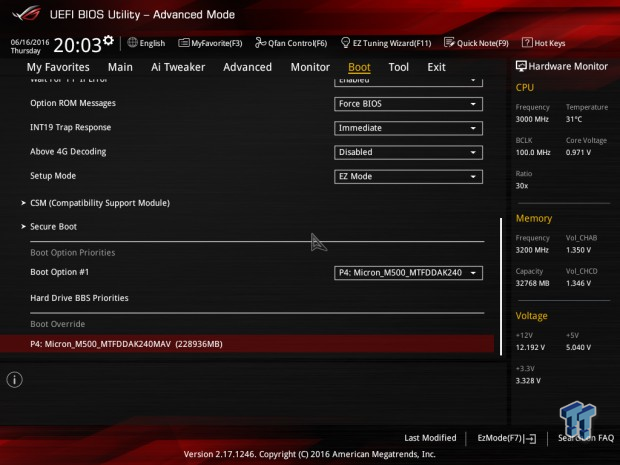Open the Boot Option #1 dropdown
Screen dimensions: 620x465
(x=408, y=273)
